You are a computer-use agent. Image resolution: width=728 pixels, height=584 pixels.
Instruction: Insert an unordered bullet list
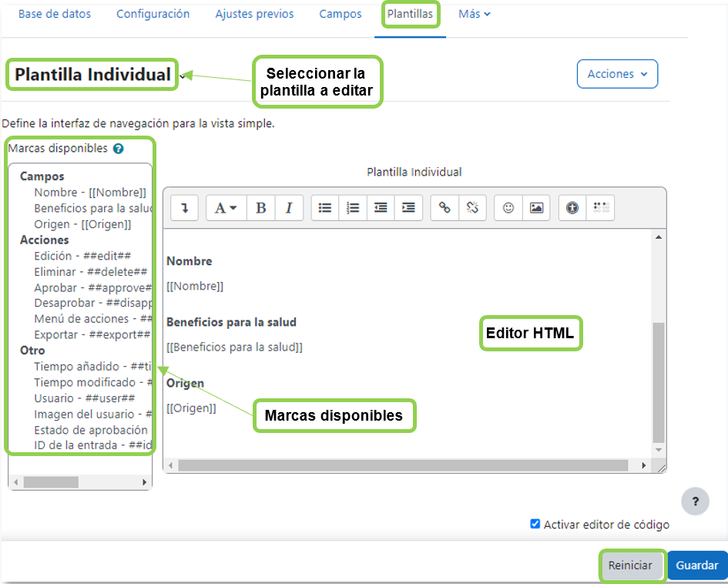[x=325, y=208]
